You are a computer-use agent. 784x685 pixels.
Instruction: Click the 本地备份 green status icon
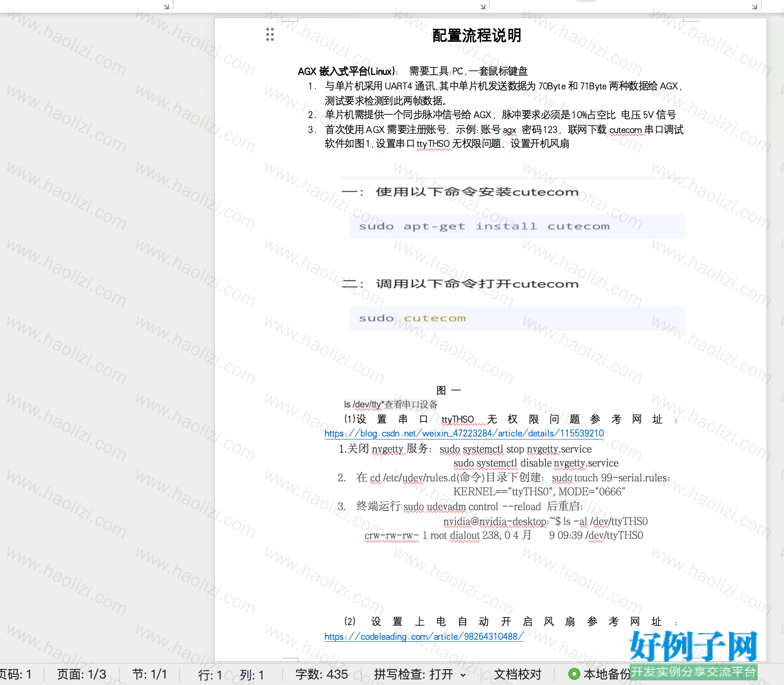(574, 674)
